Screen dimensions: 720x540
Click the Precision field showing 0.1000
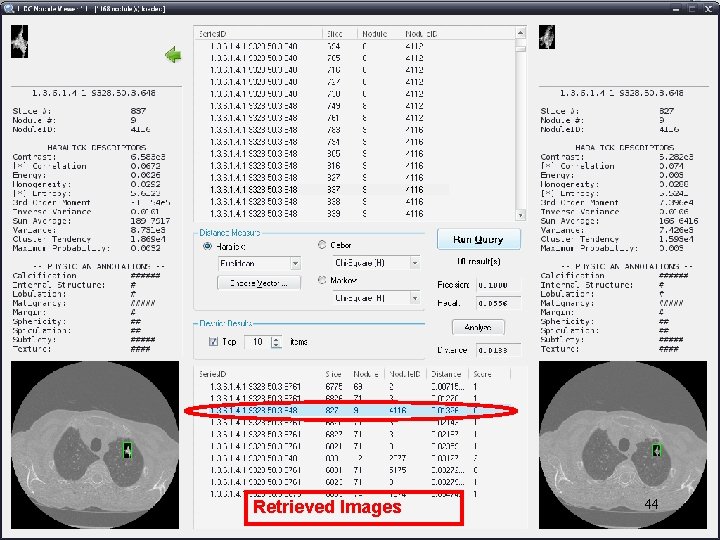(x=498, y=285)
